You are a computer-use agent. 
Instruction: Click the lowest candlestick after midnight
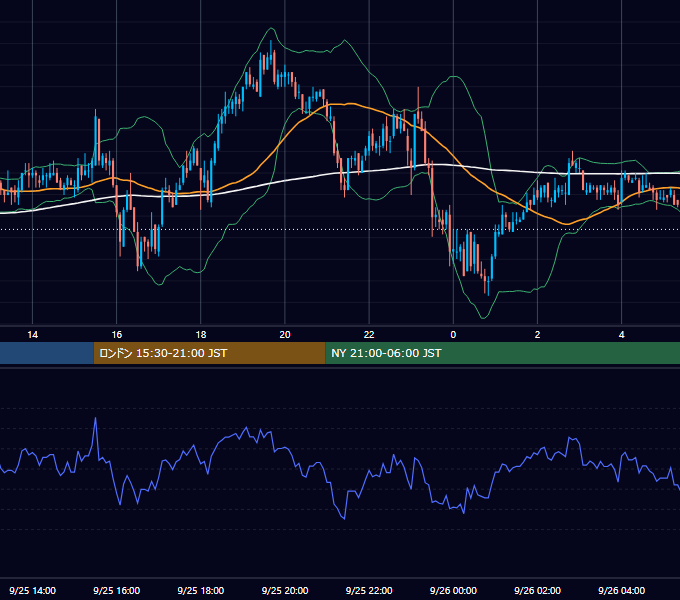488,286
